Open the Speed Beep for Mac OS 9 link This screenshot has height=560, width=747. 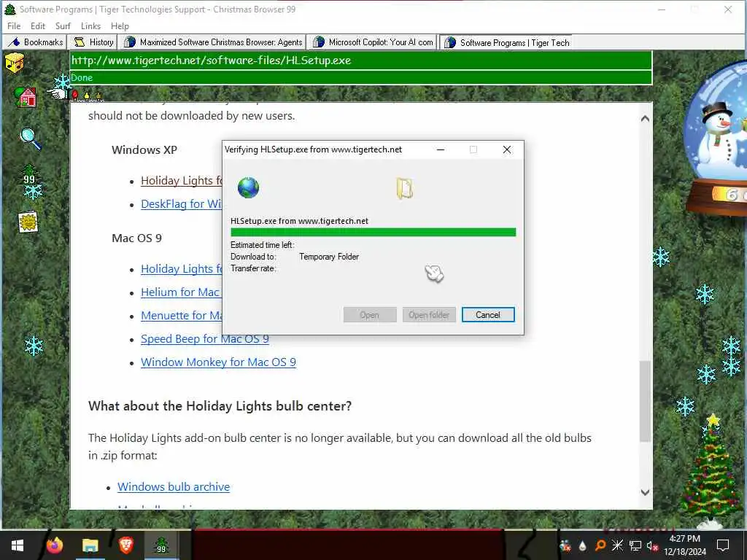tap(205, 338)
